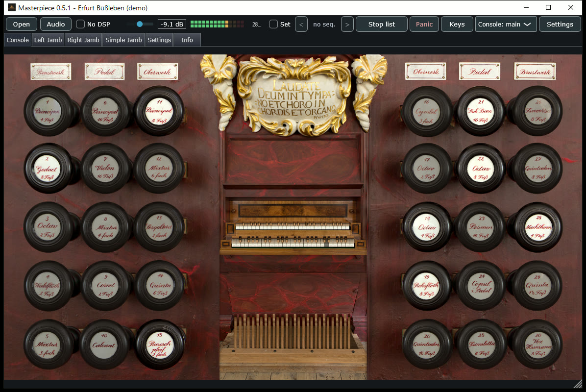Image resolution: width=586 pixels, height=392 pixels.
Task: Switch to the Simple Jamb tab
Action: coord(123,40)
